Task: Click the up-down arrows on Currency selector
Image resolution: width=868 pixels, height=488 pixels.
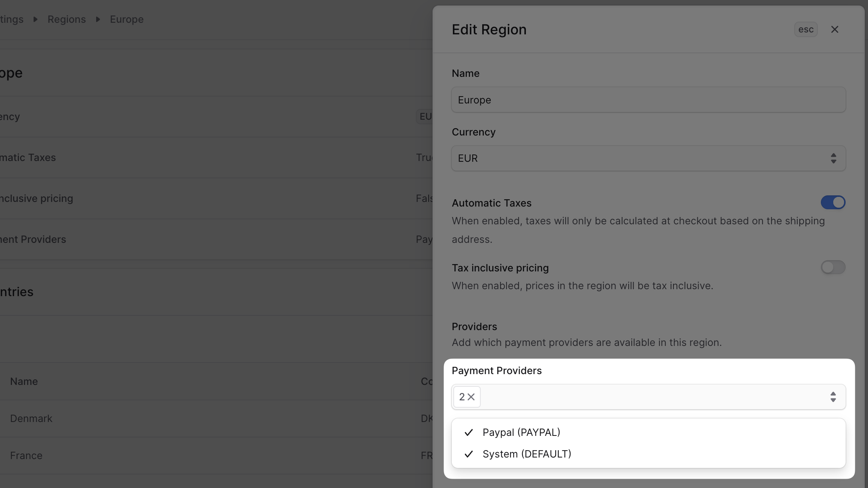Action: pyautogui.click(x=833, y=158)
